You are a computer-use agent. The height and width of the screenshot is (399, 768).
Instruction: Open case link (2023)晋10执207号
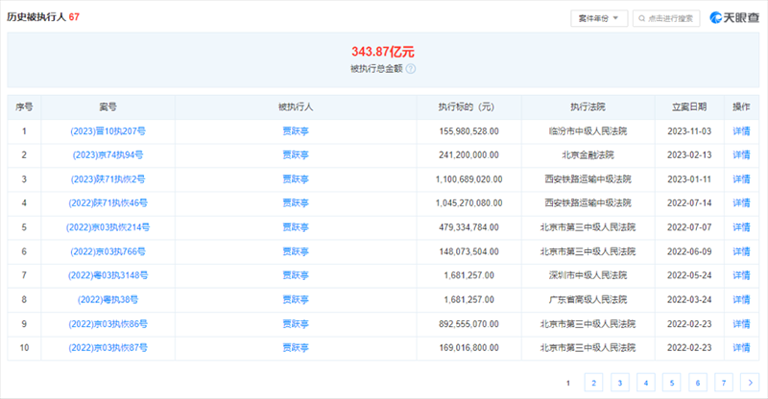108,131
